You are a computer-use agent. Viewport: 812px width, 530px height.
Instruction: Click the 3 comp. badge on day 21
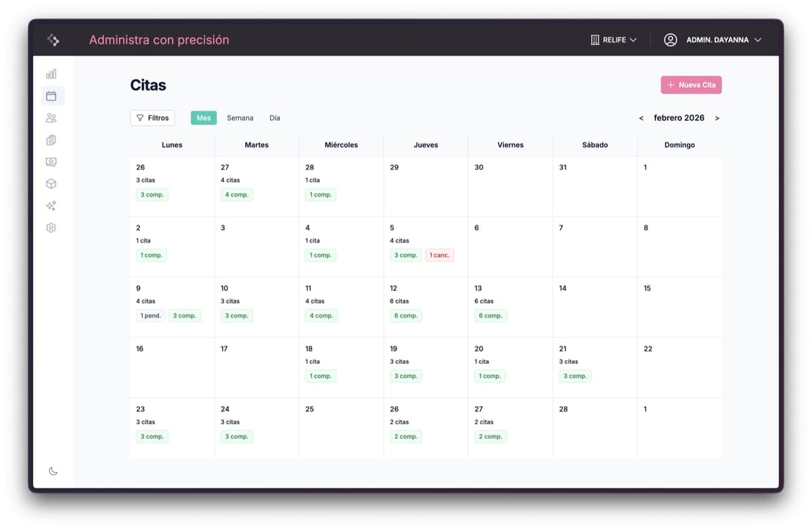pos(575,376)
